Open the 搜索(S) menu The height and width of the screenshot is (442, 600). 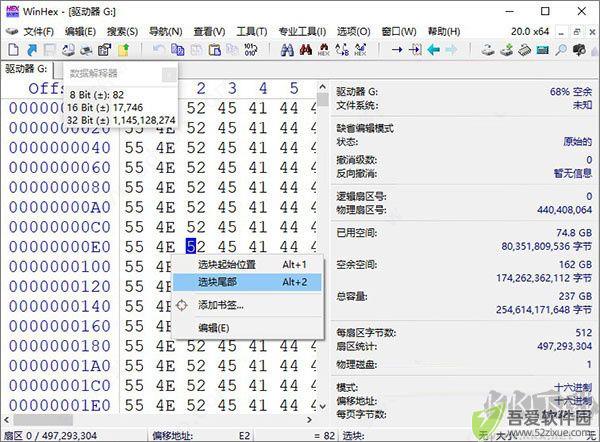[x=122, y=31]
